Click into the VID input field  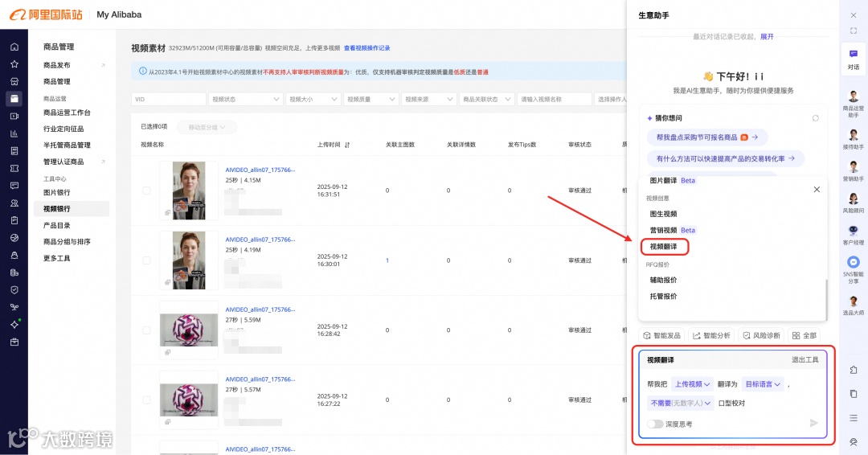click(168, 99)
